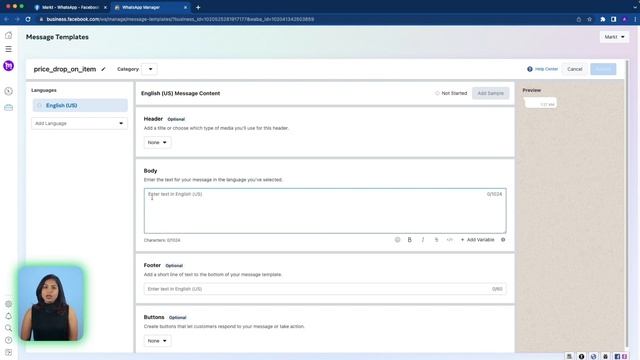This screenshot has height=360, width=640.
Task: Click the bottom-most icon in left sidebar
Action: click(8, 352)
